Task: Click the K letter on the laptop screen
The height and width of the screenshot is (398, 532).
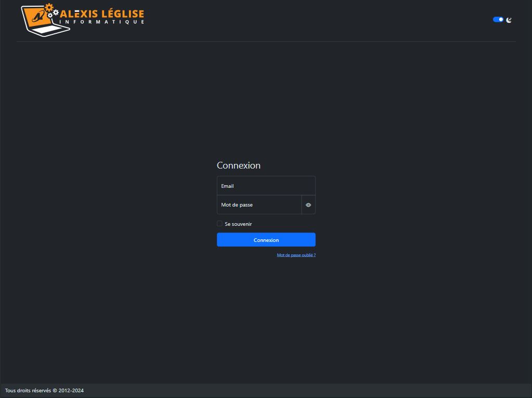Action: (38, 17)
